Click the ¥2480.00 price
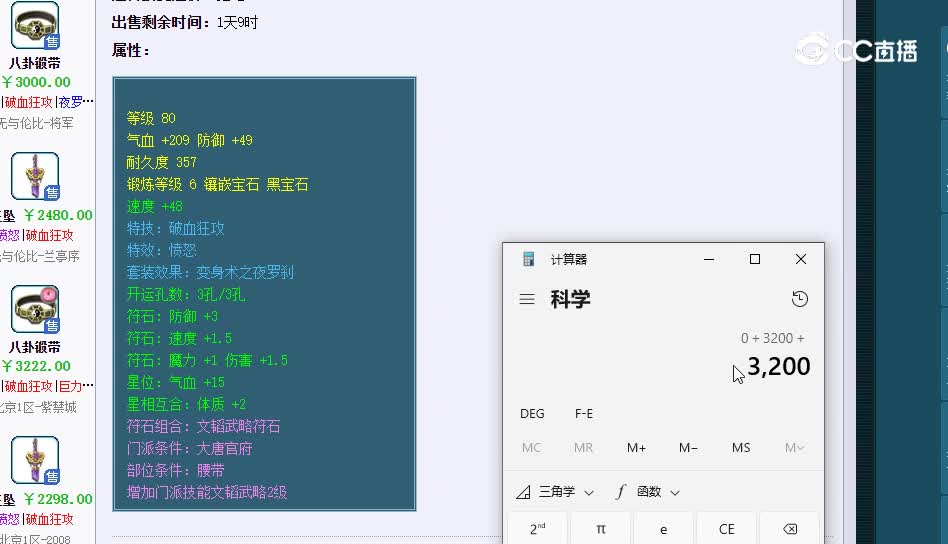This screenshot has height=544, width=948. [x=58, y=215]
